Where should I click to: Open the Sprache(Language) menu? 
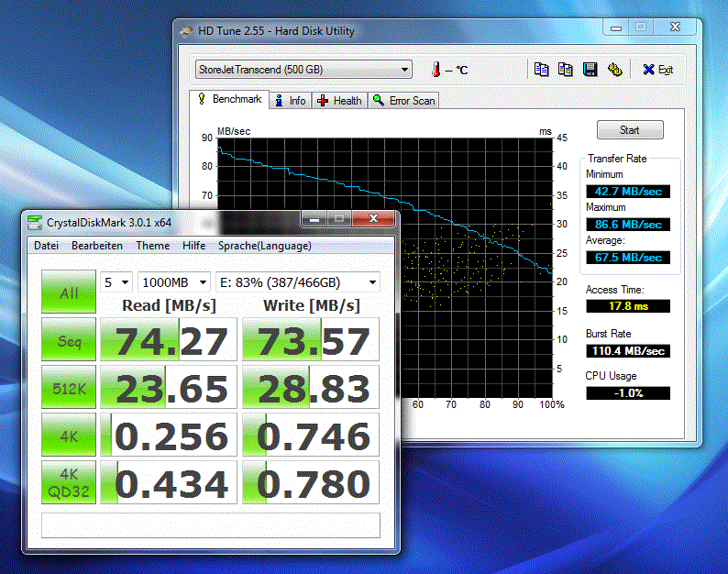tap(265, 246)
